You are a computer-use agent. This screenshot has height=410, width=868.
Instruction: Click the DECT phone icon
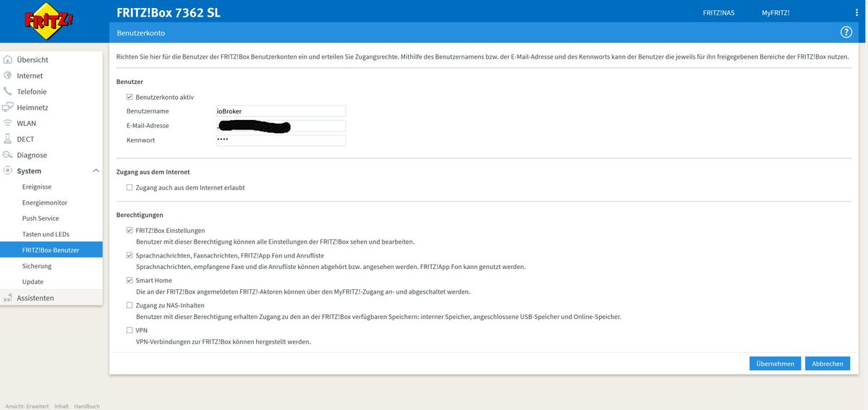(8, 140)
